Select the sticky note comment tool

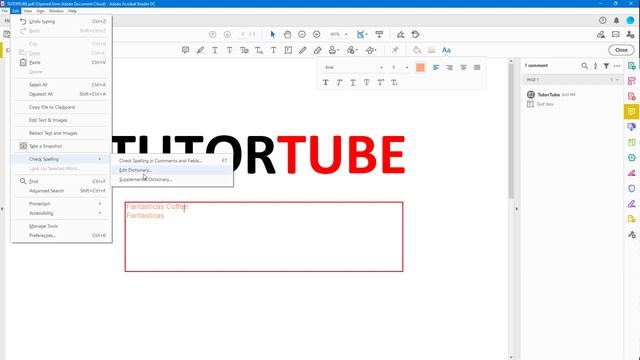[185, 50]
